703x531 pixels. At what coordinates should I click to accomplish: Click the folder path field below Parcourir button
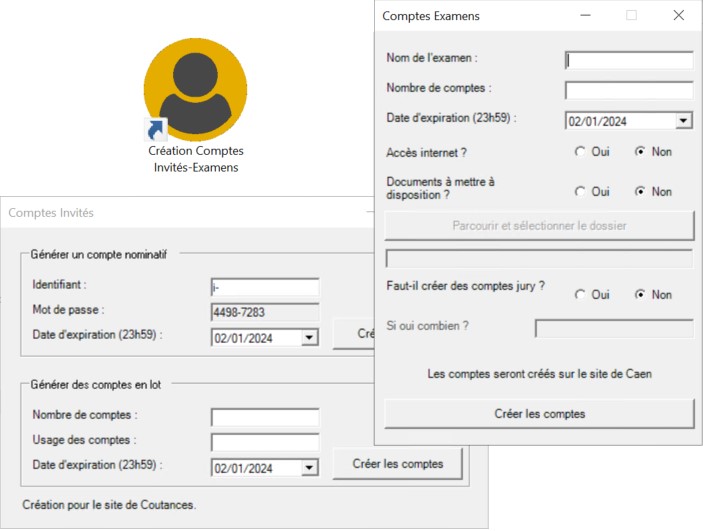coord(539,259)
